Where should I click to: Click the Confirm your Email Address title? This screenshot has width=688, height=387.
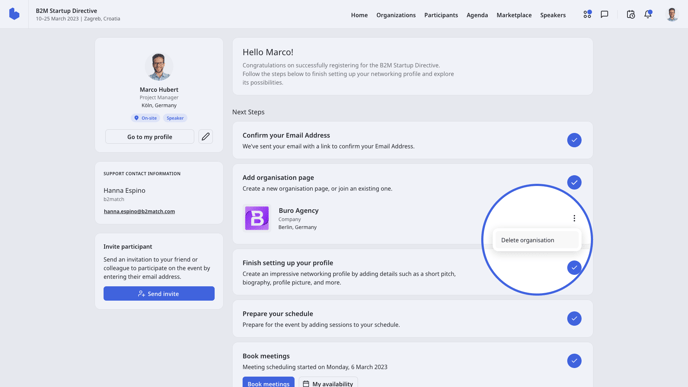(286, 135)
